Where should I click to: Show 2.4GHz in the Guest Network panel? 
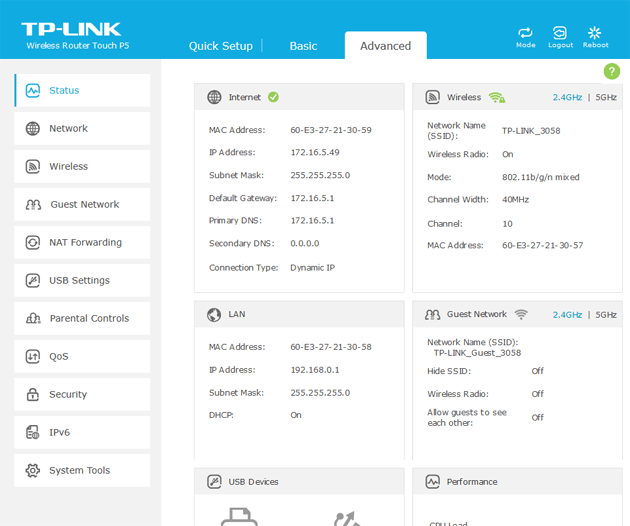click(x=567, y=315)
